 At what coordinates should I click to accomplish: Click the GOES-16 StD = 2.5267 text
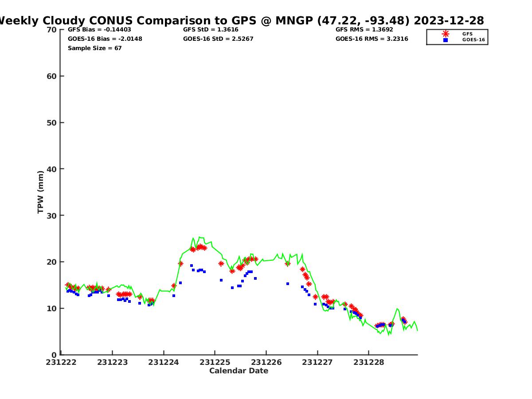point(218,39)
